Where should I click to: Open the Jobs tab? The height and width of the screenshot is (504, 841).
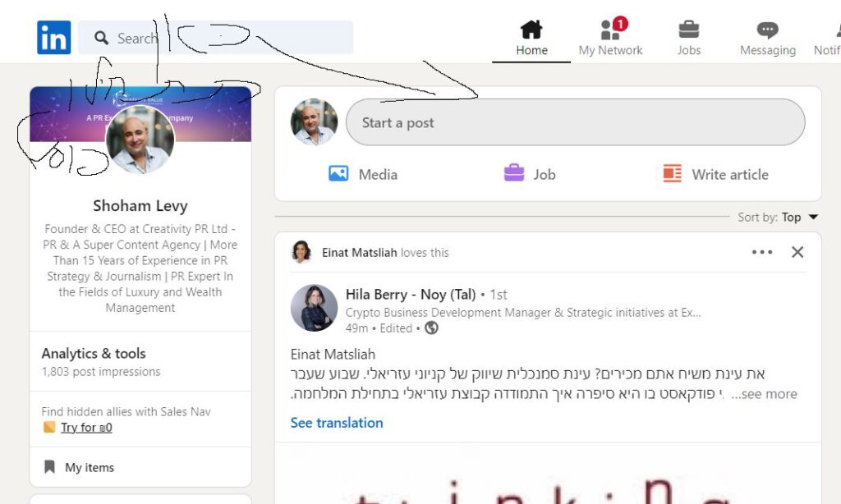[689, 39]
